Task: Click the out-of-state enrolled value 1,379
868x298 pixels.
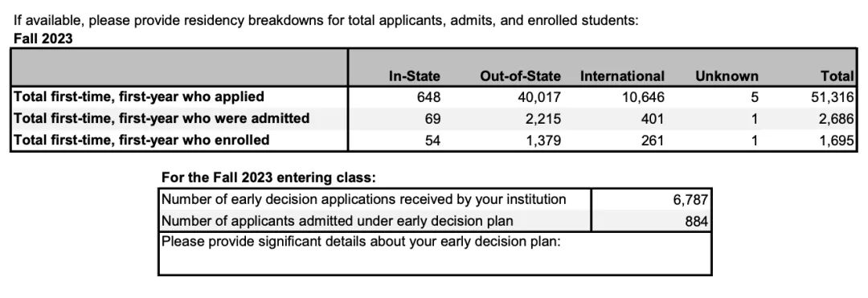Action: click(x=543, y=141)
